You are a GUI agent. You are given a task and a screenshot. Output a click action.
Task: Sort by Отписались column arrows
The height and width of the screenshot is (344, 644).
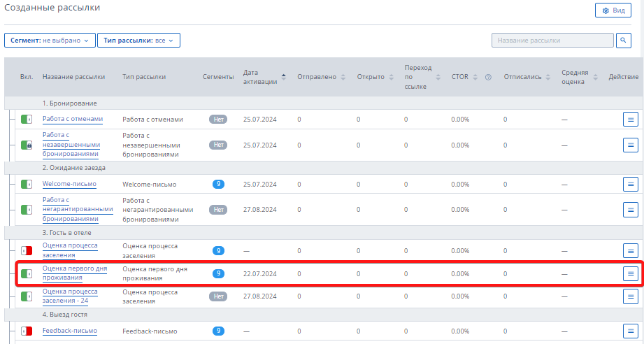click(x=548, y=77)
